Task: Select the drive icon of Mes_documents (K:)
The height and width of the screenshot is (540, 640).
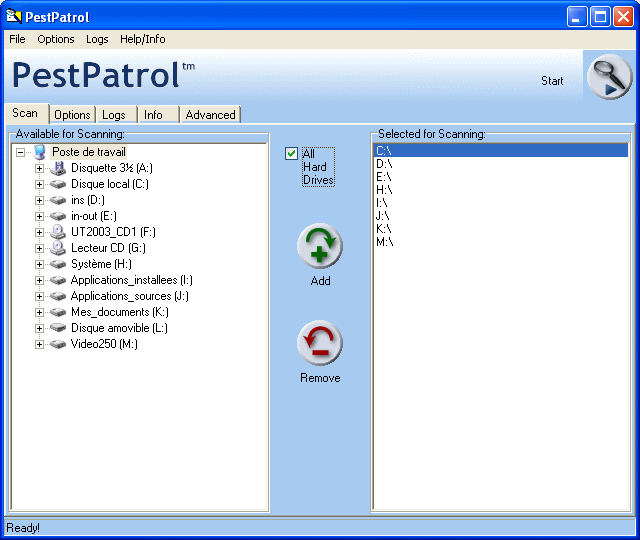Action: pos(58,312)
